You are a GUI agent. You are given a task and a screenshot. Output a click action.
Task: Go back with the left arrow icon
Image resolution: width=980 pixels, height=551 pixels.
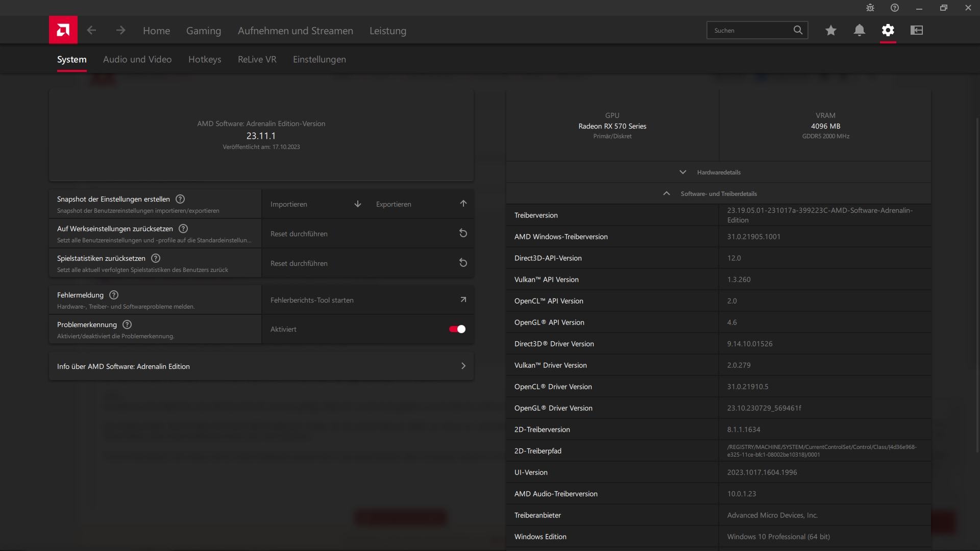point(91,31)
